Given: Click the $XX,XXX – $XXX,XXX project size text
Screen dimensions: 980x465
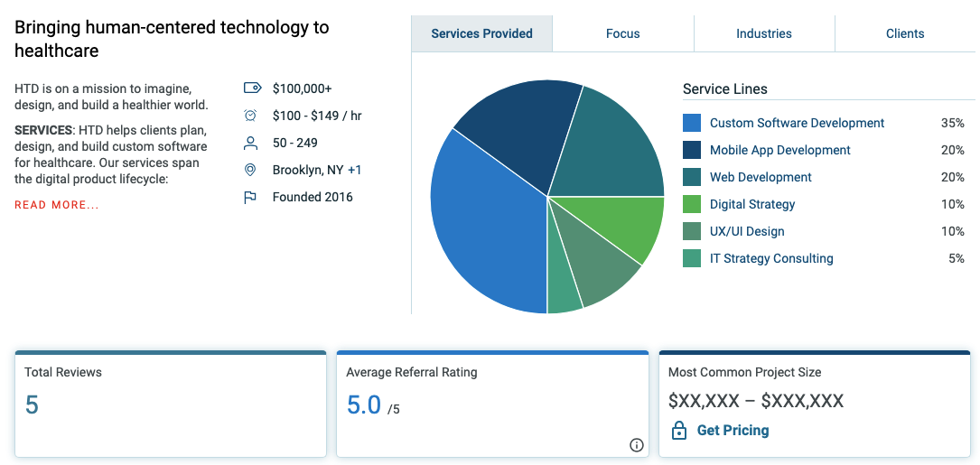Looking at the screenshot, I should [x=756, y=401].
